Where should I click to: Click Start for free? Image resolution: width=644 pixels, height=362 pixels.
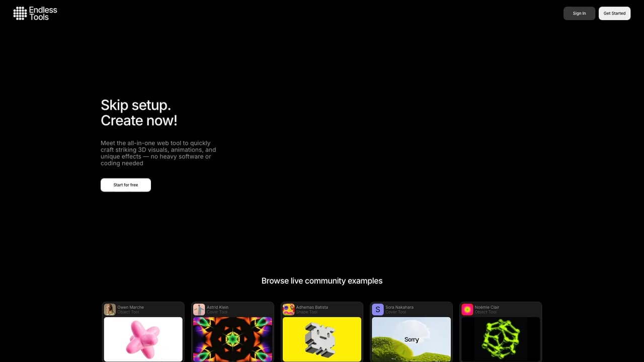[126, 185]
